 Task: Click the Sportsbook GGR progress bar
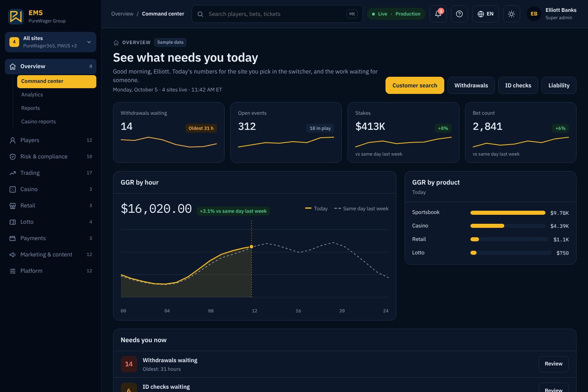click(508, 213)
